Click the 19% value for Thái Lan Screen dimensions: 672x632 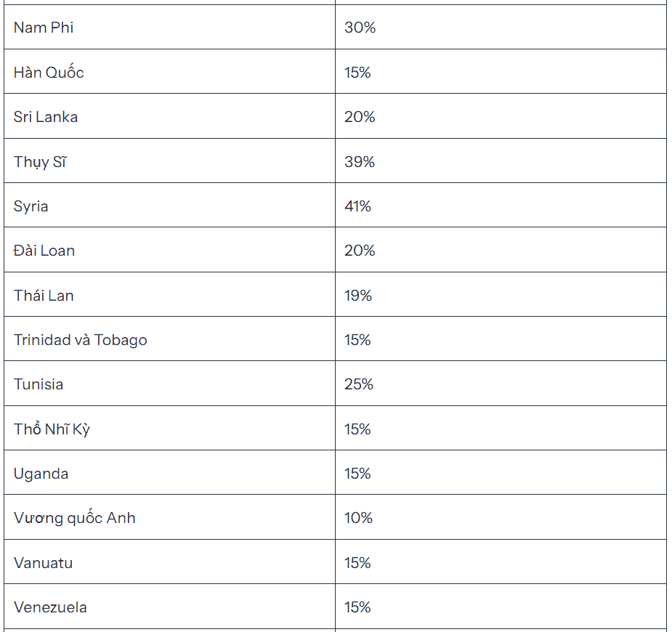tap(358, 296)
